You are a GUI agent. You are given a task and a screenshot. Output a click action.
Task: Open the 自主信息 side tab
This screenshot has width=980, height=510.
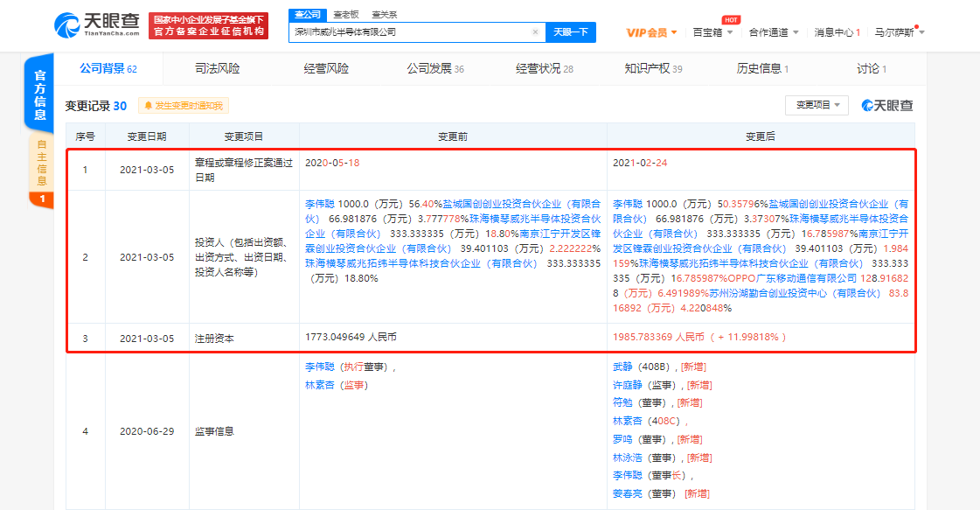tap(40, 164)
